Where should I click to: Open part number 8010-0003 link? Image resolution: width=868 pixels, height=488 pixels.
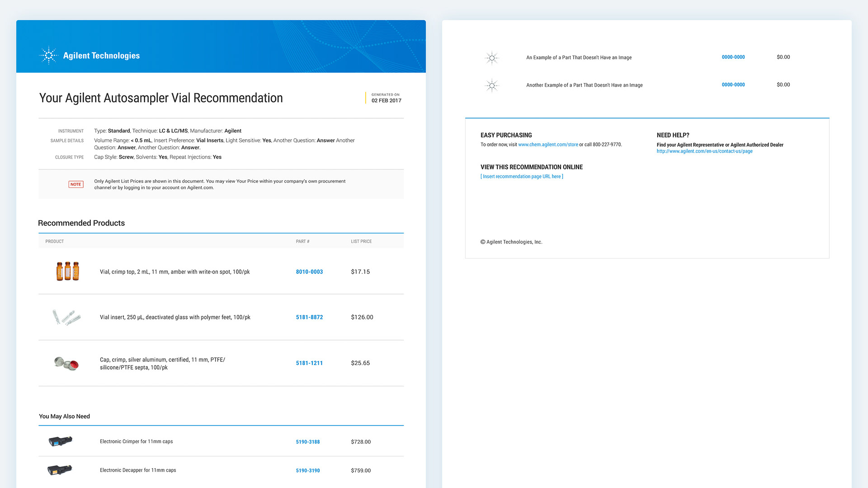click(x=309, y=272)
